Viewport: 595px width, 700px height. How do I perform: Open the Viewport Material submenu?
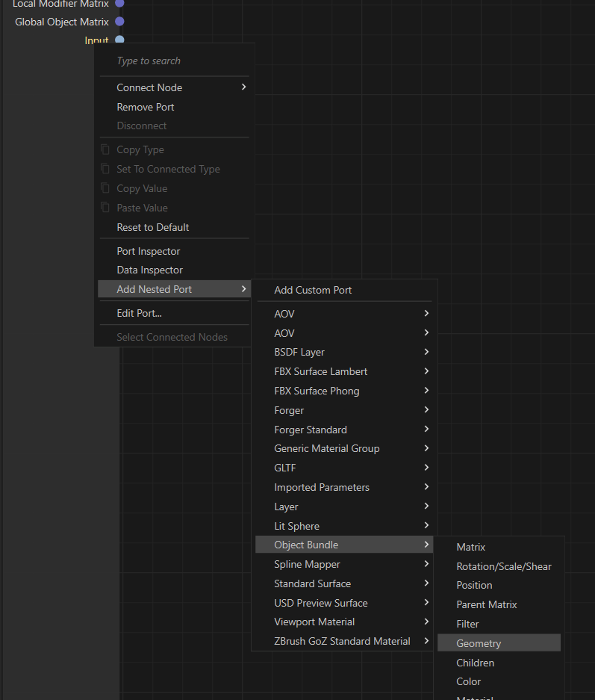point(344,622)
